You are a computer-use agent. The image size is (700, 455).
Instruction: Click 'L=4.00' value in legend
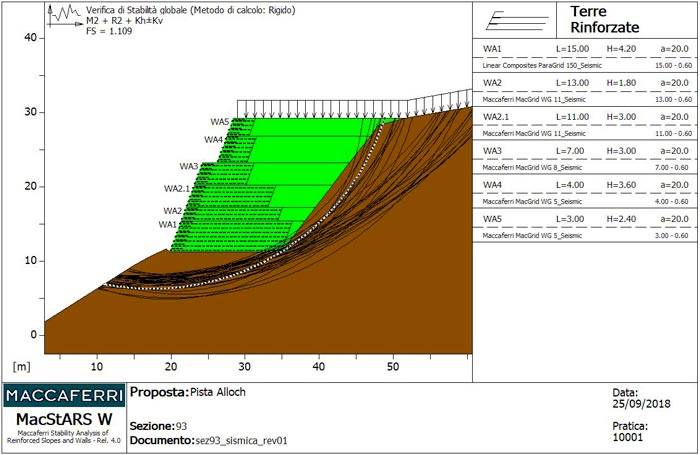click(570, 184)
